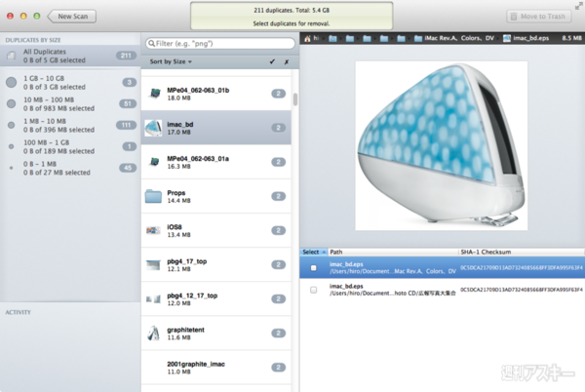This screenshot has height=392, width=585.
Task: Click the SHA-1 checksum of the highlighted imac_bd.eps row
Action: tap(522, 267)
